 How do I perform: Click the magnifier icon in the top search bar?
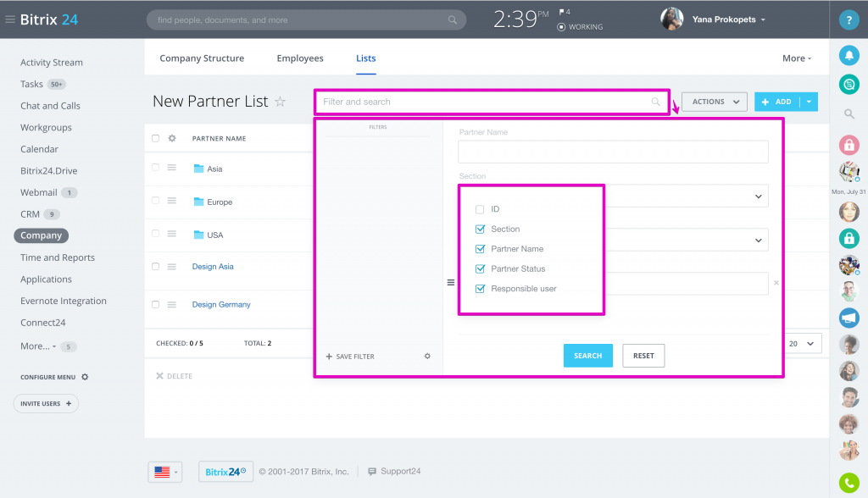click(453, 20)
